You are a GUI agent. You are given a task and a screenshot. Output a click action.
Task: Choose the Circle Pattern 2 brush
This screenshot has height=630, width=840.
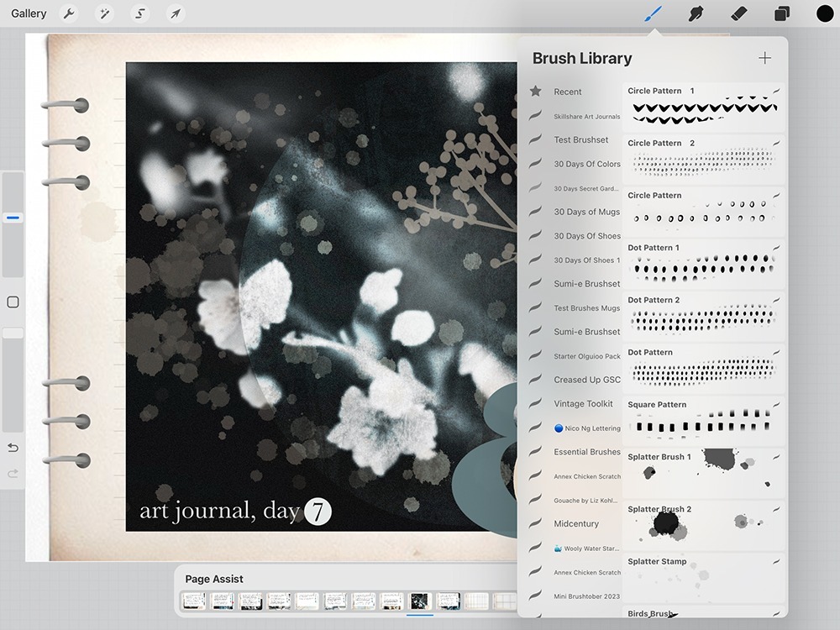pyautogui.click(x=703, y=159)
